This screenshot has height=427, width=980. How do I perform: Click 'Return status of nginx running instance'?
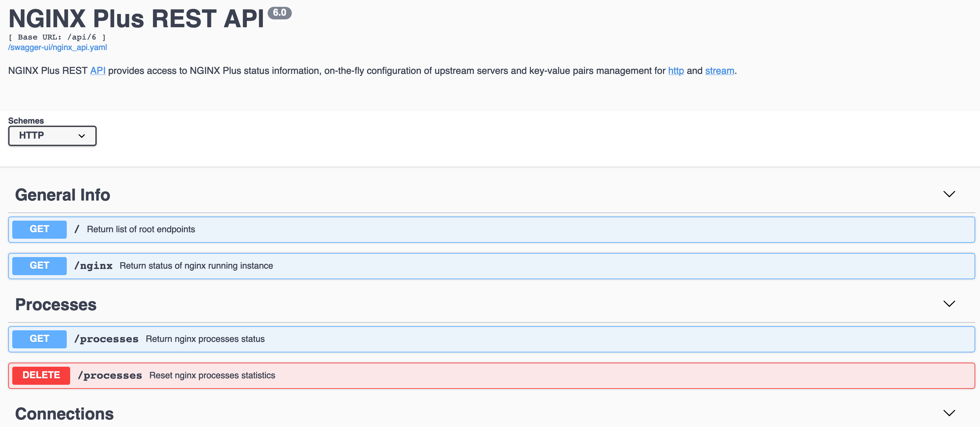196,266
